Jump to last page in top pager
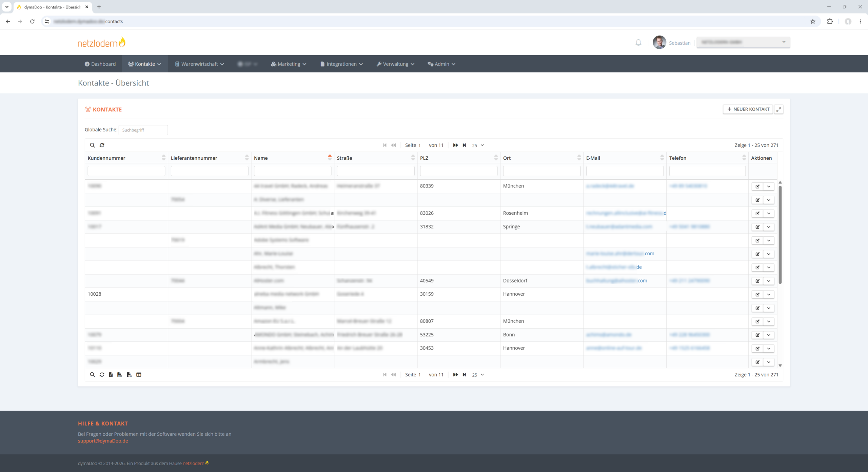The image size is (868, 472). point(465,145)
